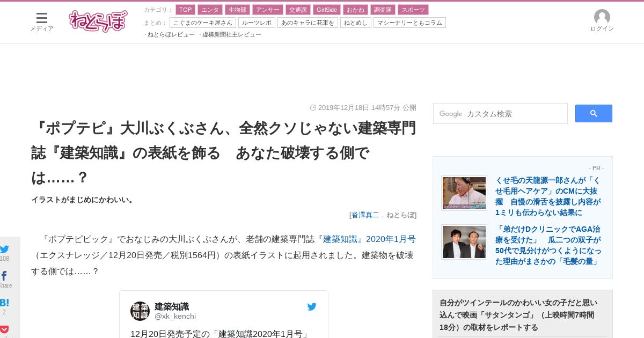Image resolution: width=644 pixels, height=338 pixels.
Task: Click the ログイン text label
Action: 602,29
